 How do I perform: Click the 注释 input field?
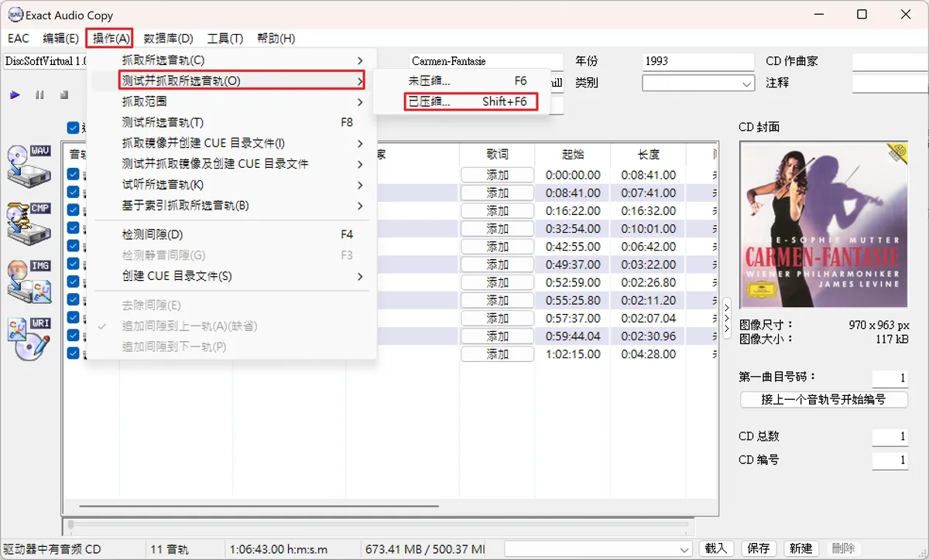tap(890, 83)
